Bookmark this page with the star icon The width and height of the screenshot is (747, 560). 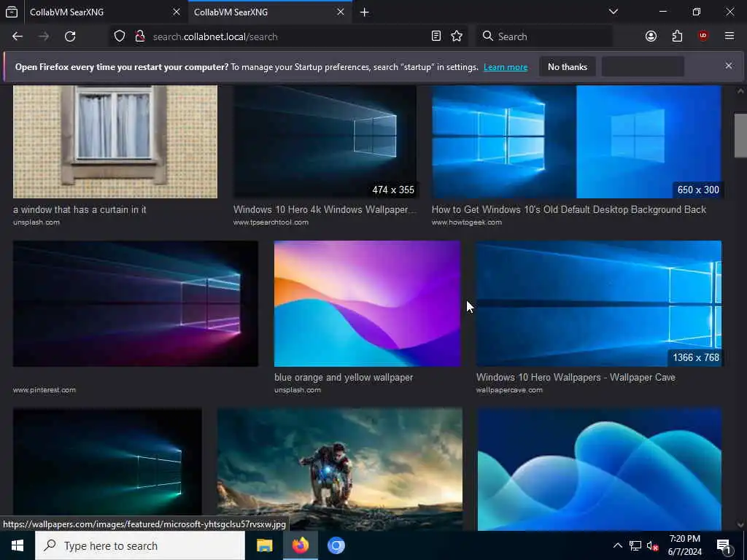click(x=457, y=36)
